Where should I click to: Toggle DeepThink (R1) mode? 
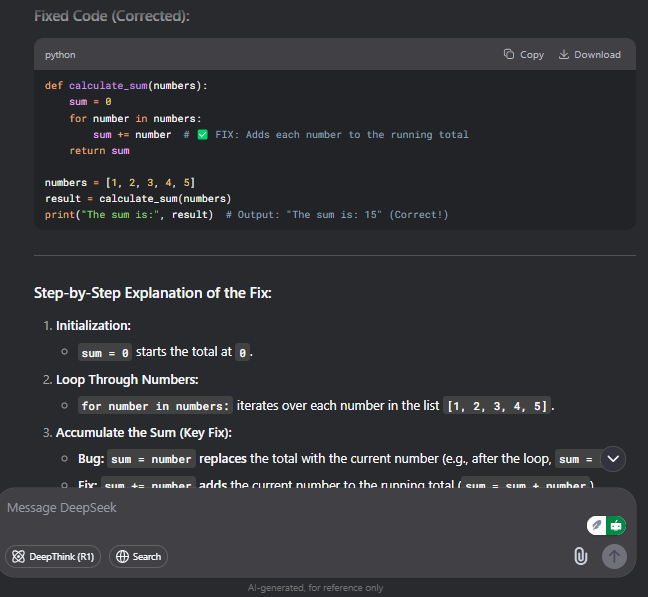pyautogui.click(x=53, y=557)
